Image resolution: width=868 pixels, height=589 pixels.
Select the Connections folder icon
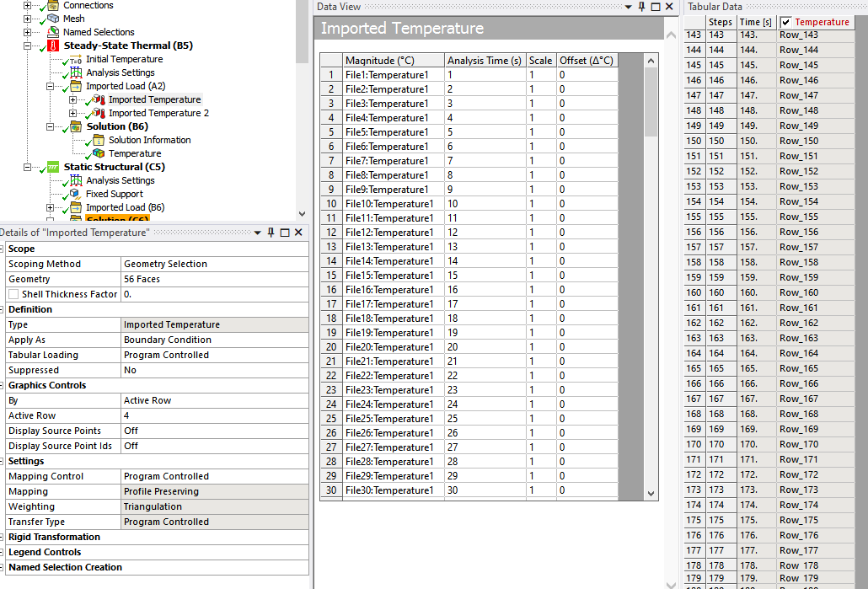click(x=53, y=6)
